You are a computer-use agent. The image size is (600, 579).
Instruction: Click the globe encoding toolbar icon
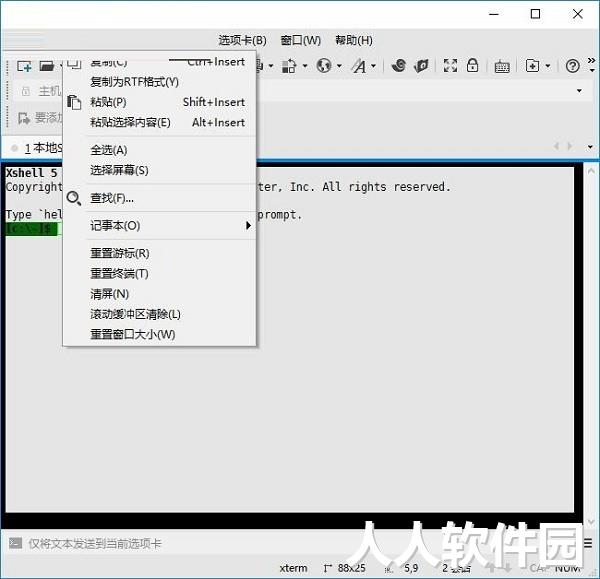click(324, 66)
